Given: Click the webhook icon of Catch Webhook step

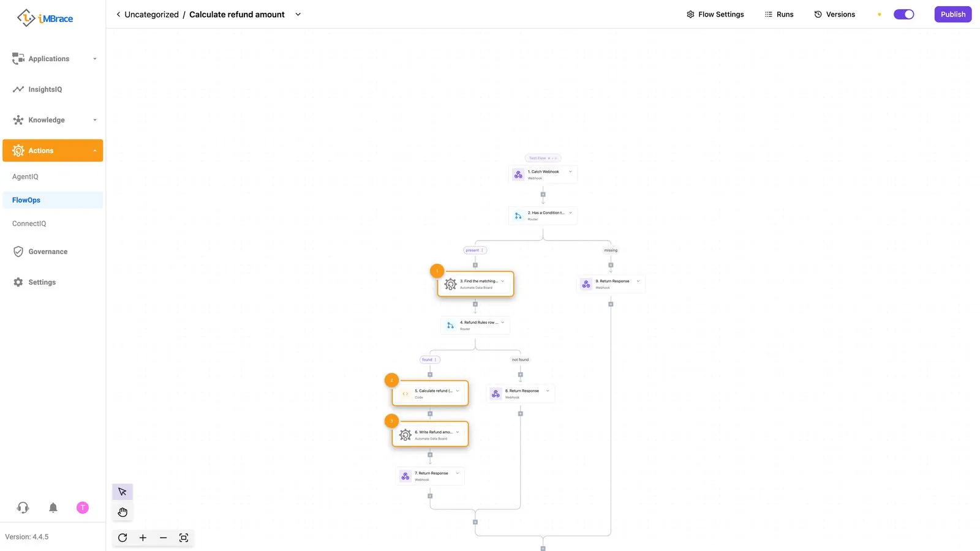Looking at the screenshot, I should [x=518, y=174].
